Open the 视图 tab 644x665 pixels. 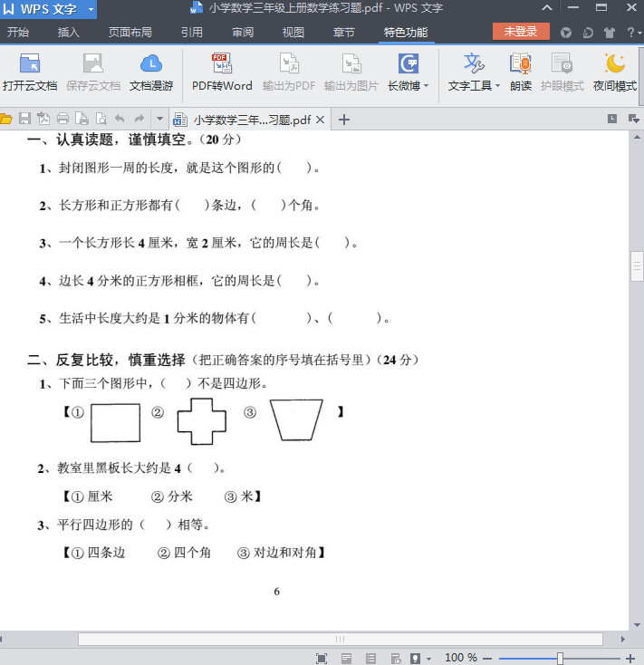293,33
